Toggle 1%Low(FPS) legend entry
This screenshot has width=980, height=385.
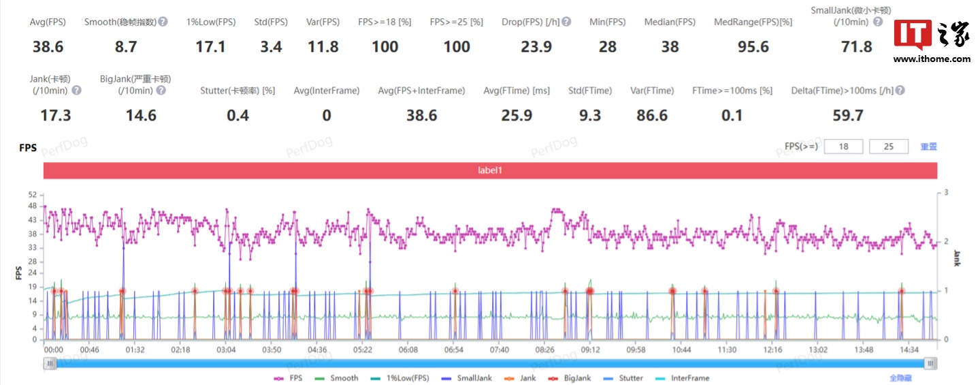[x=399, y=378]
